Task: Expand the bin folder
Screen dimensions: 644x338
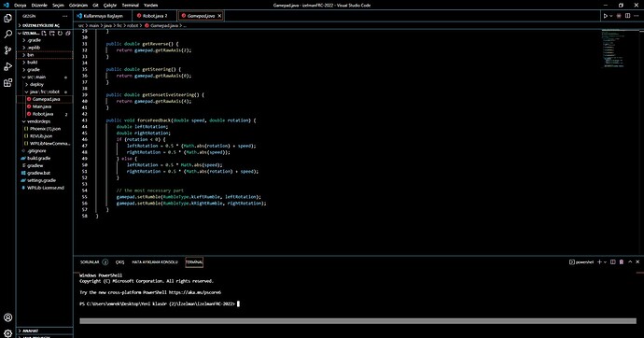Action: click(45, 55)
